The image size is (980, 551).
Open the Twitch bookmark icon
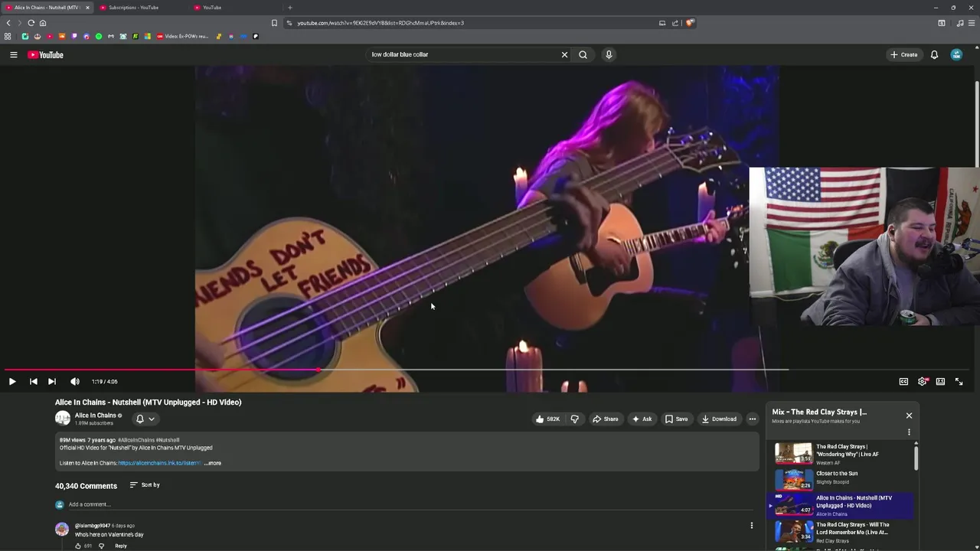74,36
